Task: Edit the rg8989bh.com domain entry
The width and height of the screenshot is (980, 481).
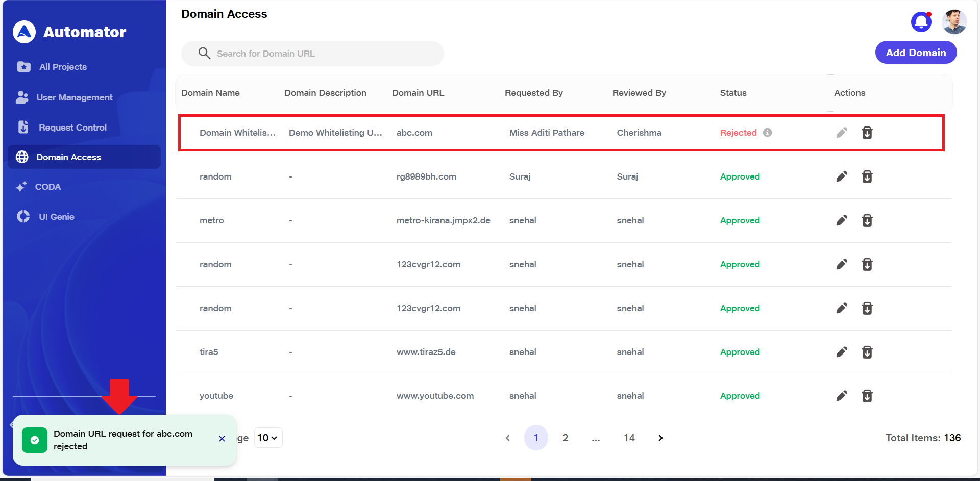Action: point(842,176)
